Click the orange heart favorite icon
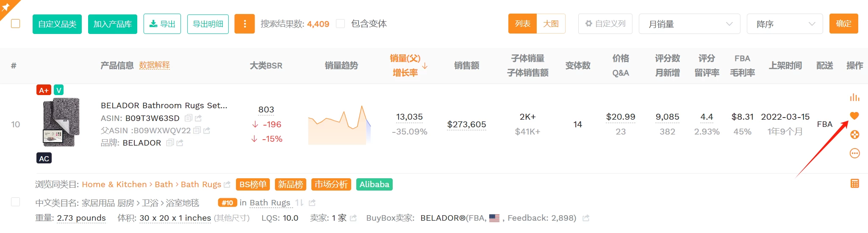Image resolution: width=868 pixels, height=233 pixels. [854, 115]
